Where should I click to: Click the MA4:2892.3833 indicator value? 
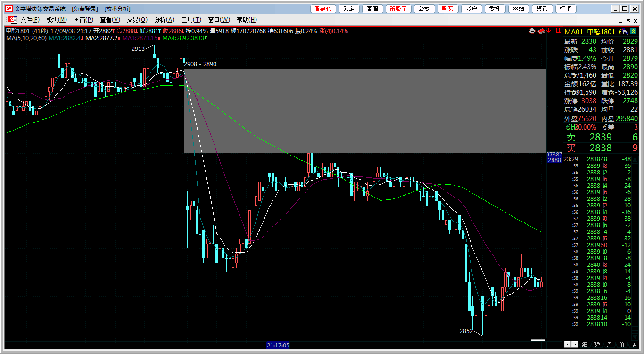pos(183,38)
